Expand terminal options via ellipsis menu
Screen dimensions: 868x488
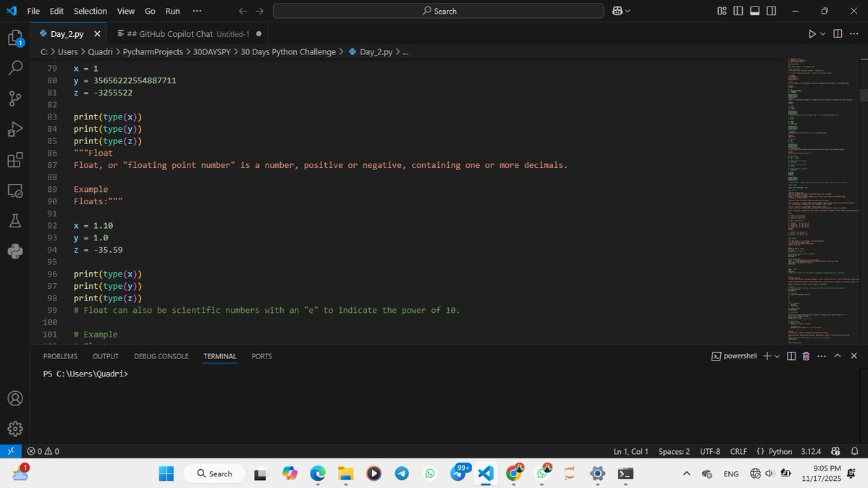pyautogui.click(x=821, y=356)
